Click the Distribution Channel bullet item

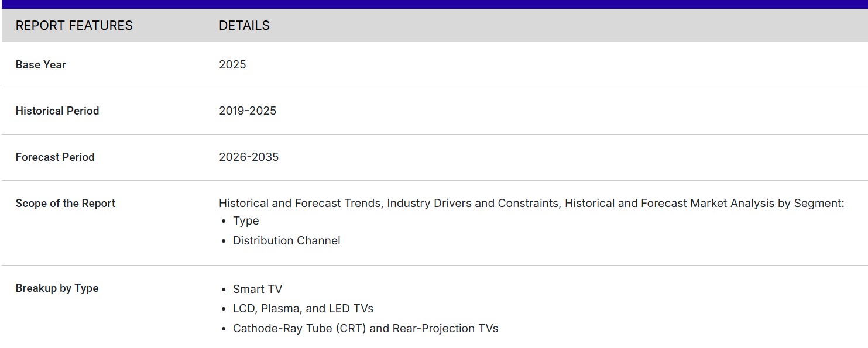click(286, 241)
